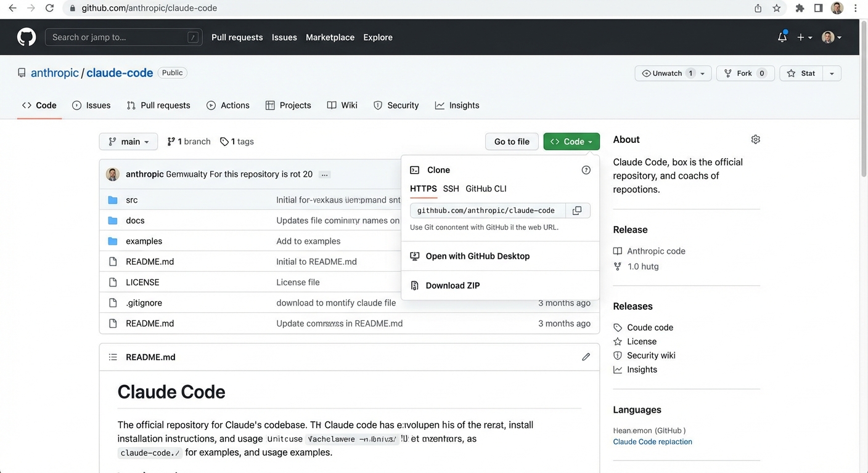Switch to the repository Pull requests tab
Image resolution: width=868 pixels, height=473 pixels.
pos(158,105)
